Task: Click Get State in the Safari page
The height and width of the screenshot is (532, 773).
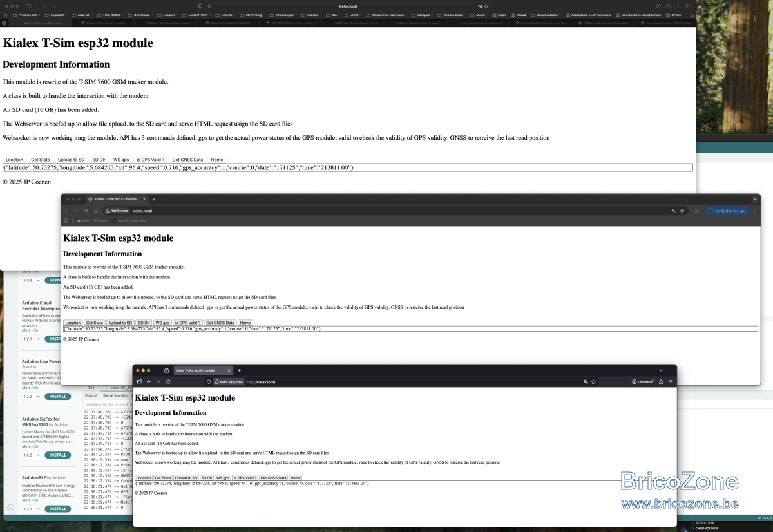Action: pyautogui.click(x=41, y=159)
